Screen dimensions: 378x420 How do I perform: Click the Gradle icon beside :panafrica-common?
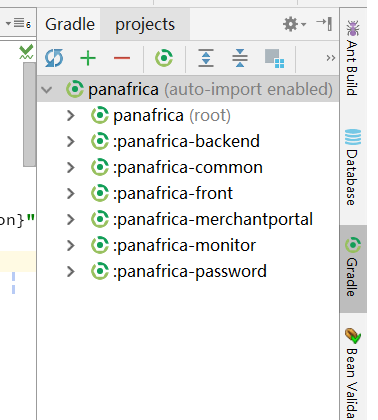click(100, 167)
